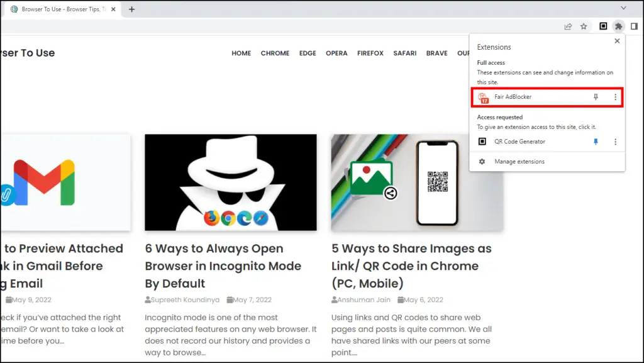Open the CHROME navigation menu
Screen dimensions: 644x363
(275, 53)
